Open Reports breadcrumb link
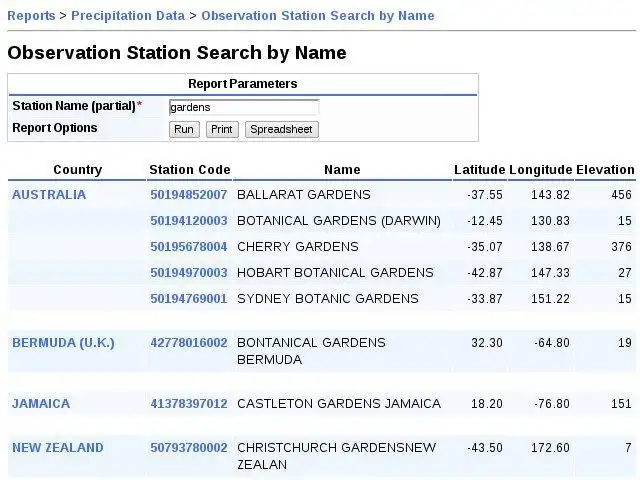640x480 pixels. click(x=31, y=16)
